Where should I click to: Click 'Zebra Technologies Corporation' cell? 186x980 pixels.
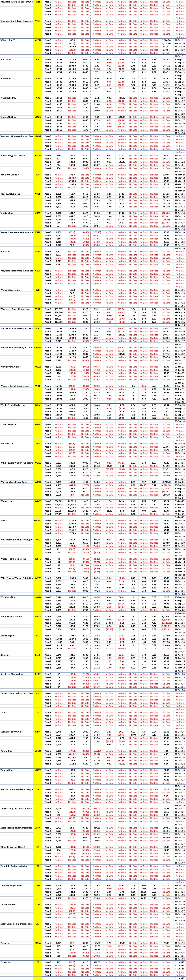coord(16,827)
